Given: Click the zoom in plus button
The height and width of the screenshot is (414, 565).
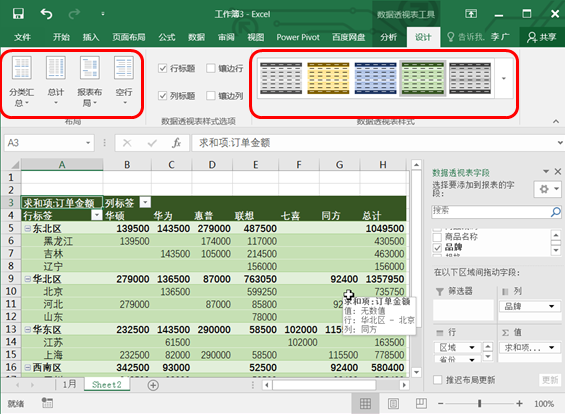Looking at the screenshot, I should (519, 404).
